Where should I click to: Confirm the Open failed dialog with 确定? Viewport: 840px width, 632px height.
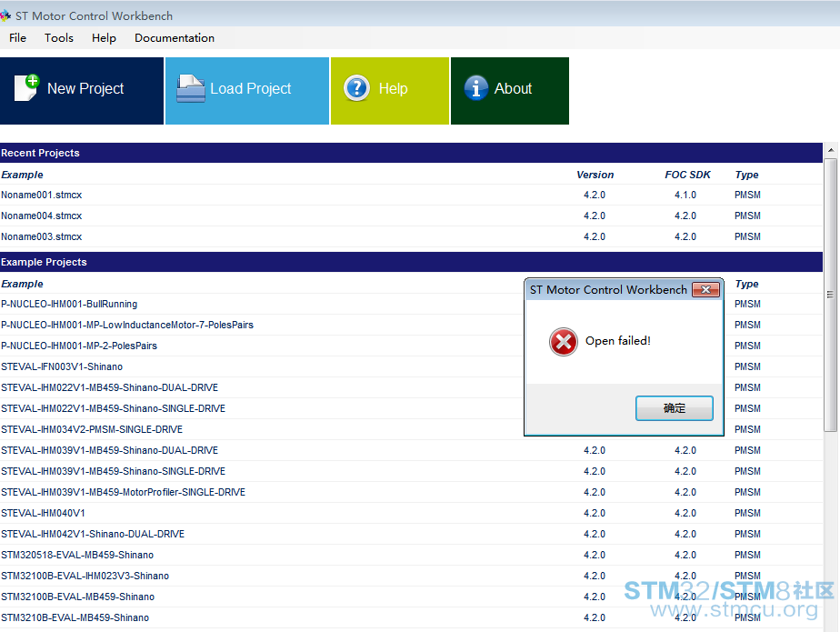[674, 408]
